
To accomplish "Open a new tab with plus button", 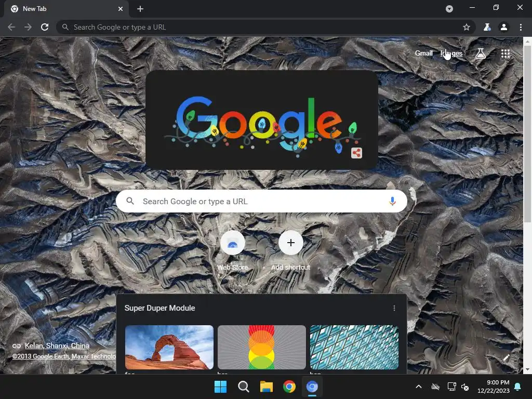I will click(x=140, y=9).
